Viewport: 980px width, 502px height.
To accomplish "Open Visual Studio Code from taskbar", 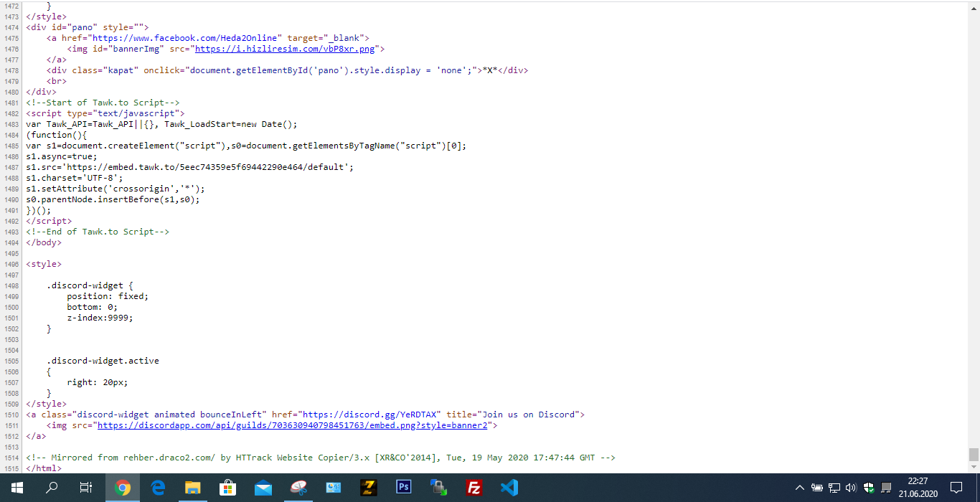I will click(x=509, y=488).
